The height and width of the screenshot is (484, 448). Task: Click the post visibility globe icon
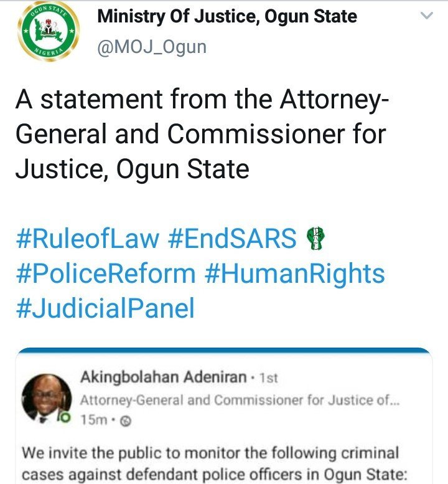click(x=126, y=421)
